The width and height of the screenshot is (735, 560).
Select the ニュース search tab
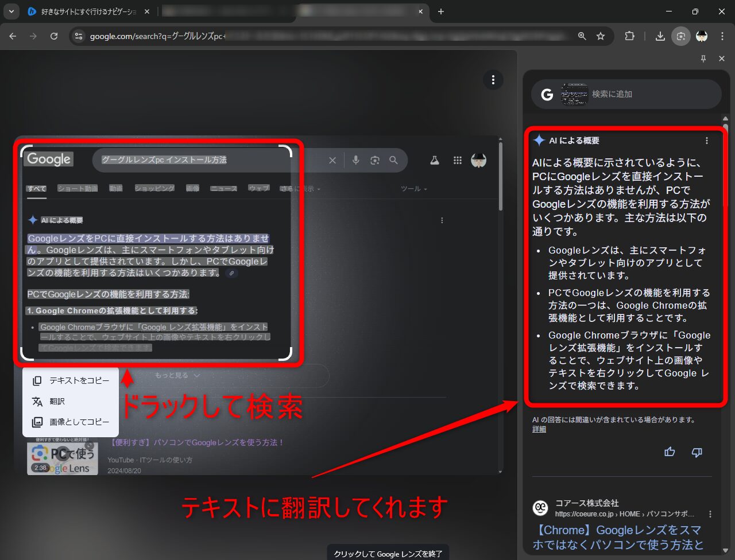tap(223, 188)
